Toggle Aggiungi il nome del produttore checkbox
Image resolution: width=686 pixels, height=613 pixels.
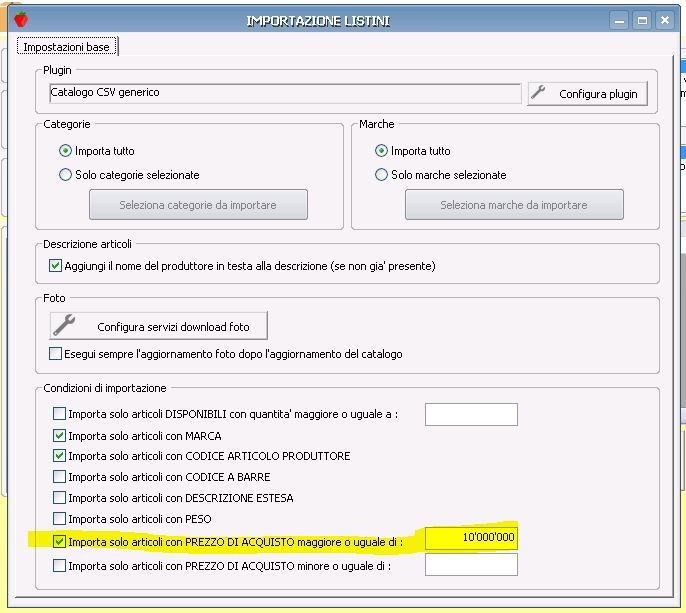click(55, 266)
